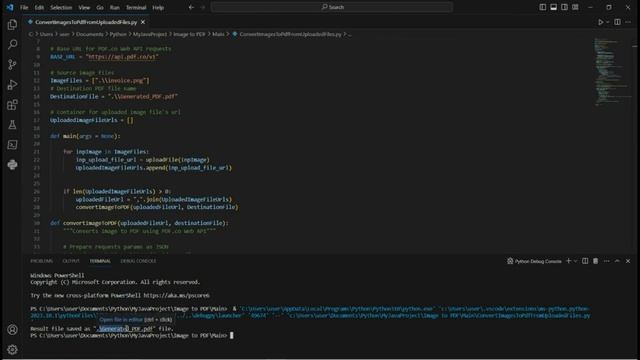Switch to the Output panel tab
The image size is (640, 360).
pos(71,261)
